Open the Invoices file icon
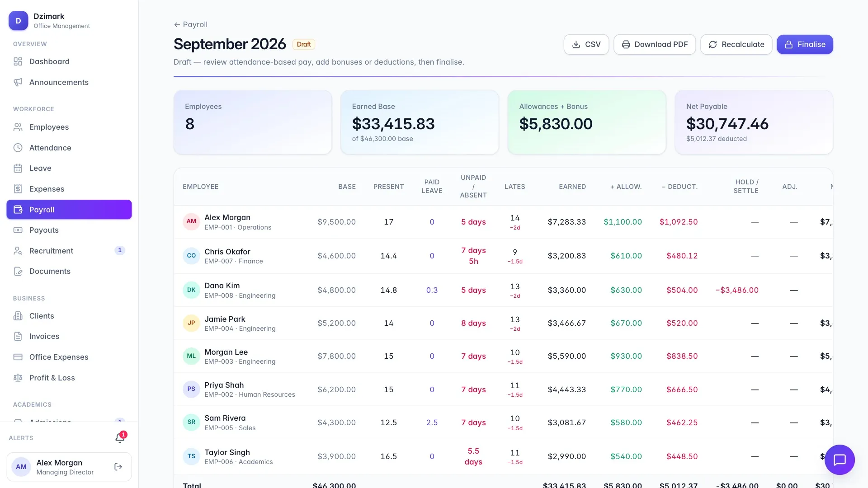 (x=18, y=336)
